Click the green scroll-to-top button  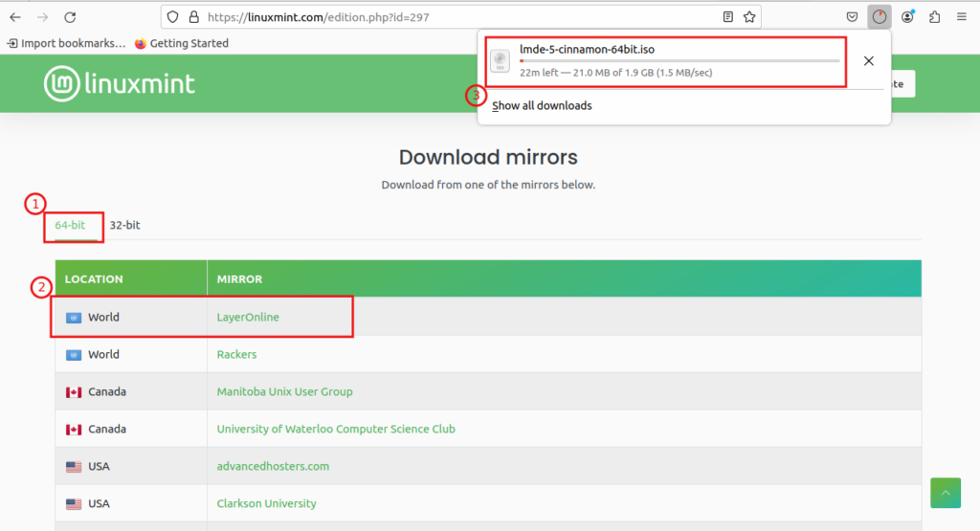946,493
